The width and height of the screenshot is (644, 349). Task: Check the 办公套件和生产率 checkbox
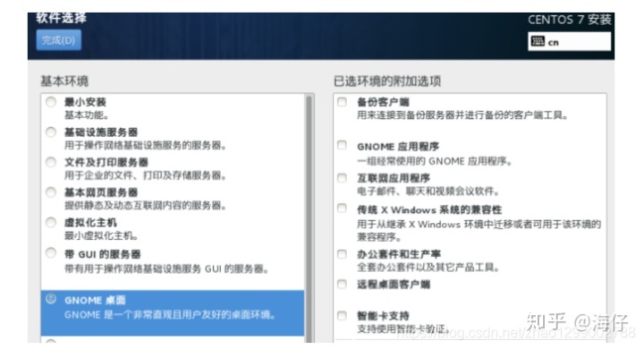point(342,253)
